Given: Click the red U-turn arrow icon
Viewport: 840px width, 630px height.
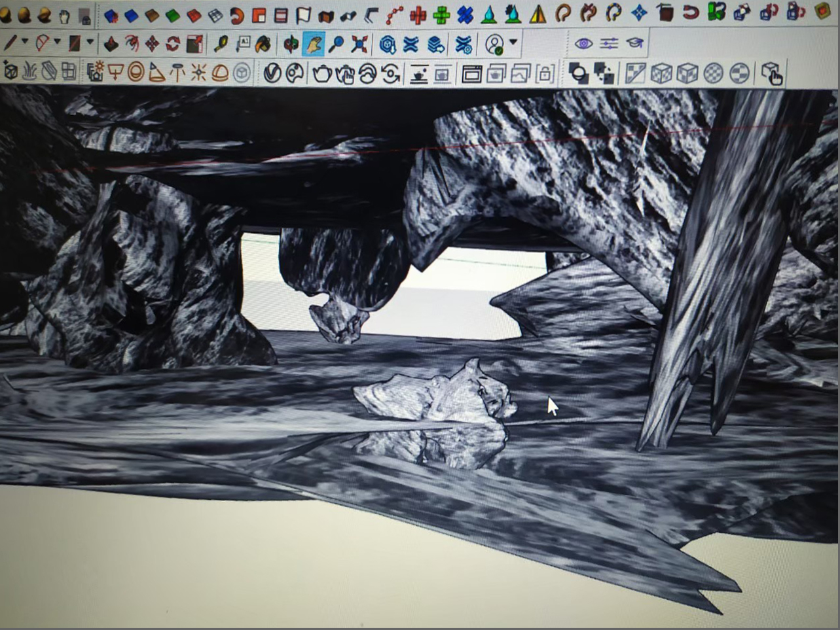Looking at the screenshot, I should pyautogui.click(x=691, y=12).
